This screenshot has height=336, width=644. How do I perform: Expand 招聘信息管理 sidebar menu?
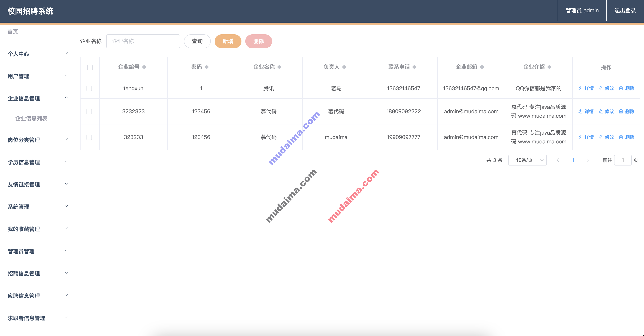click(x=38, y=274)
